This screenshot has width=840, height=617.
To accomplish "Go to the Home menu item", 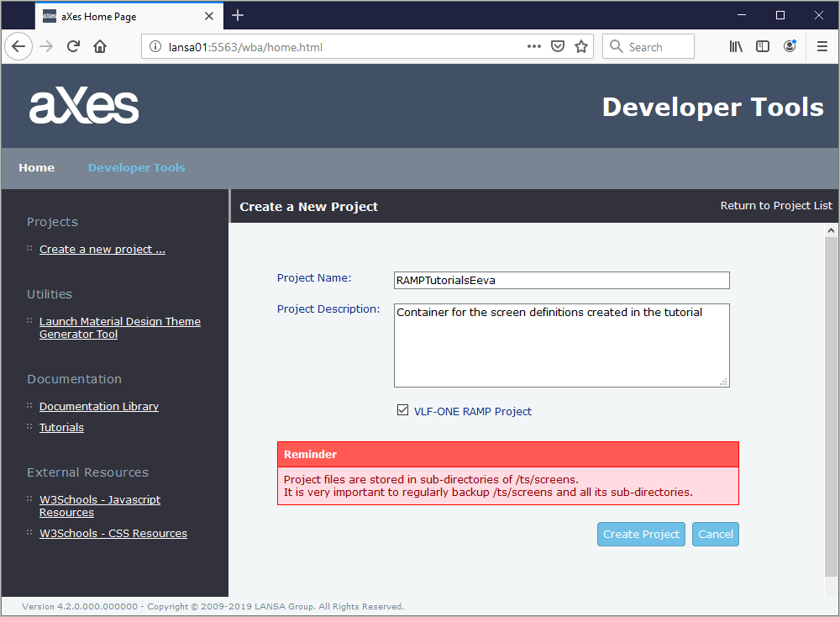I will tap(36, 168).
